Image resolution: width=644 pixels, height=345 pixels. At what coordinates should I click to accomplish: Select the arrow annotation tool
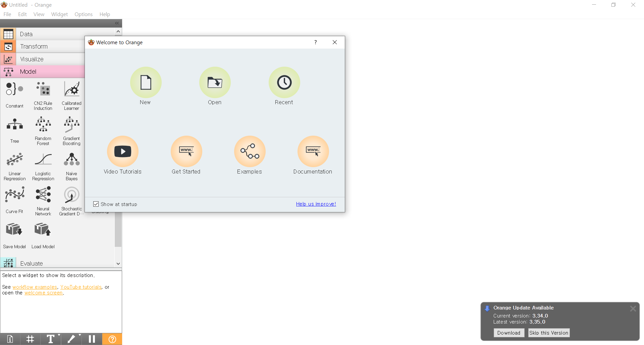coord(71,339)
